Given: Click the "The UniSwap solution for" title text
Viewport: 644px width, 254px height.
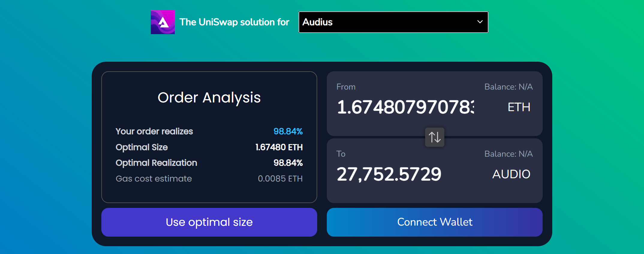Looking at the screenshot, I should pos(234,22).
